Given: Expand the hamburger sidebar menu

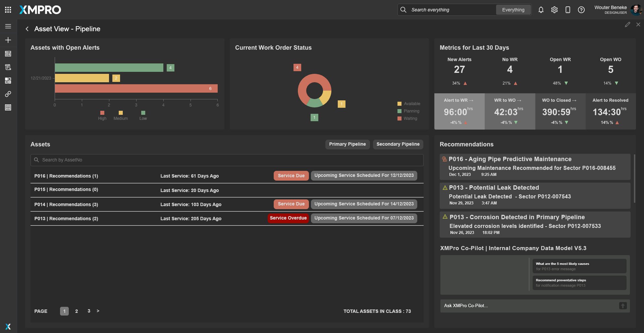Looking at the screenshot, I should [8, 26].
